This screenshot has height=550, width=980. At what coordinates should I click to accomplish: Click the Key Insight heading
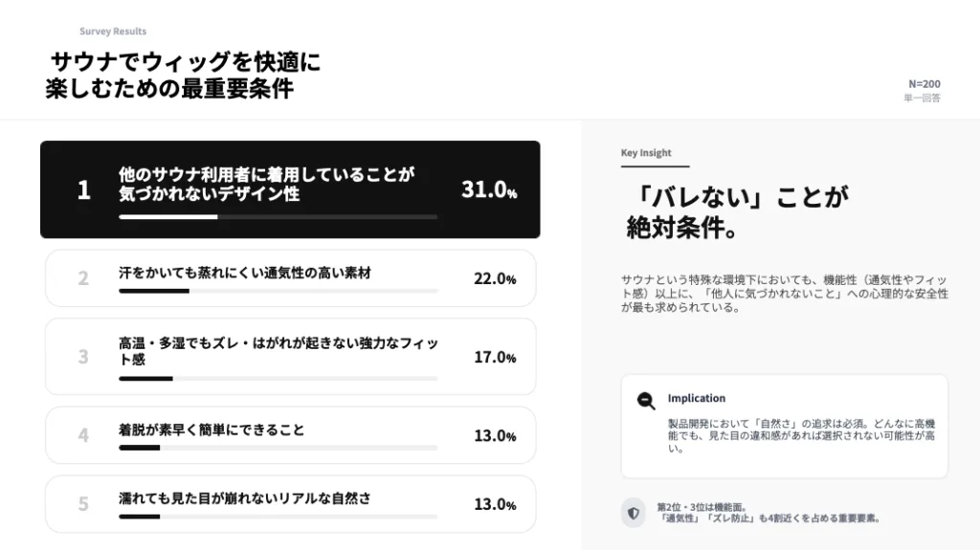[x=646, y=153]
